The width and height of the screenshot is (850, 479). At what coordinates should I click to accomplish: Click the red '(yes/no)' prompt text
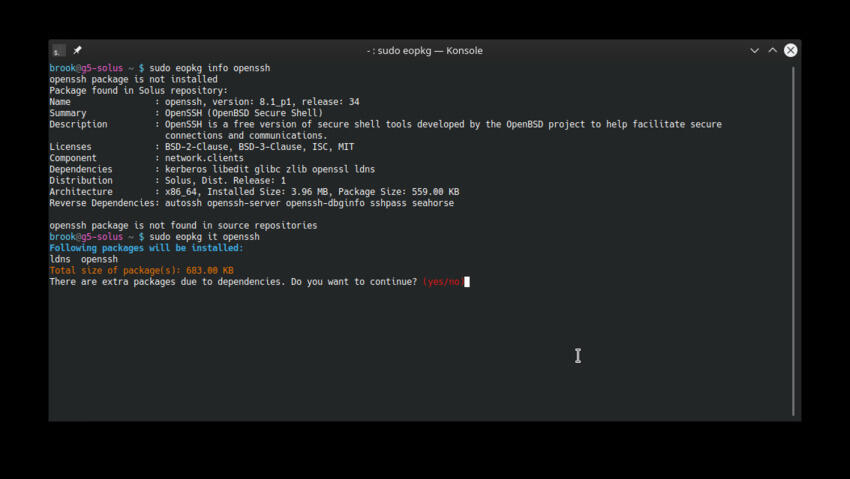[x=443, y=282]
